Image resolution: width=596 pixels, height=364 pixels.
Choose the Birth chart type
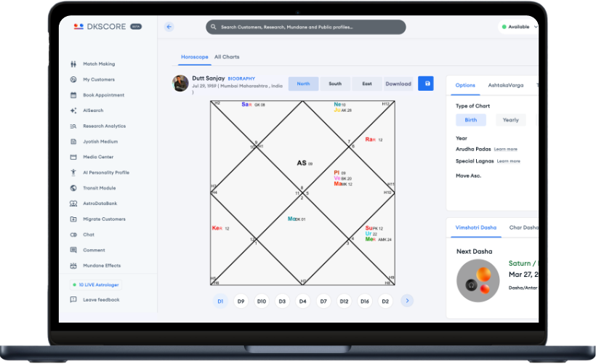point(471,120)
